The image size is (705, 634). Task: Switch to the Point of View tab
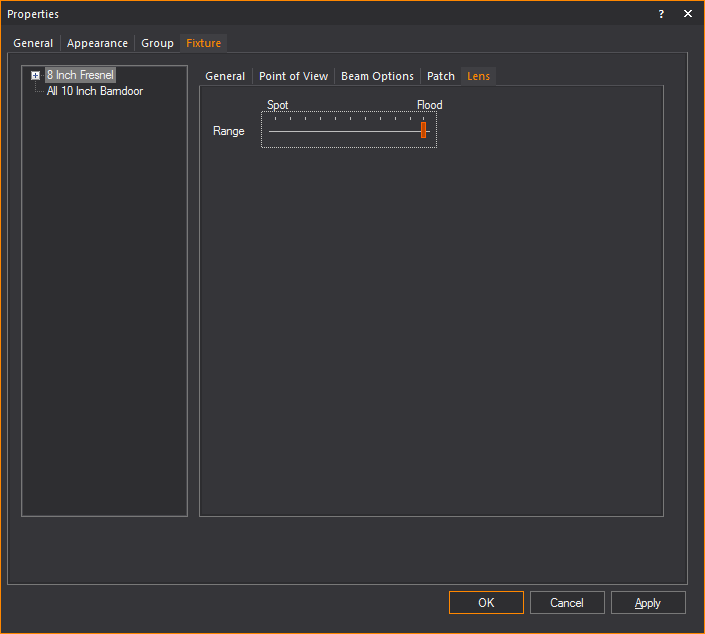pyautogui.click(x=293, y=76)
